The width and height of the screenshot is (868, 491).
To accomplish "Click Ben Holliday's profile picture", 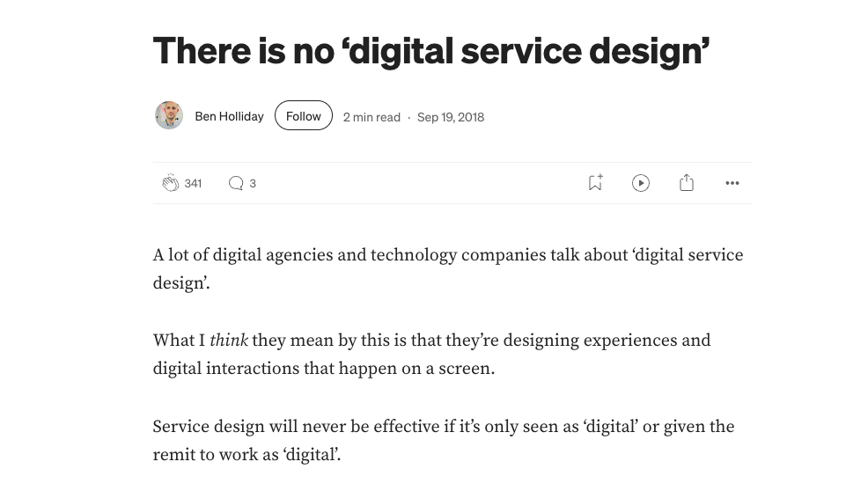I will click(x=169, y=116).
